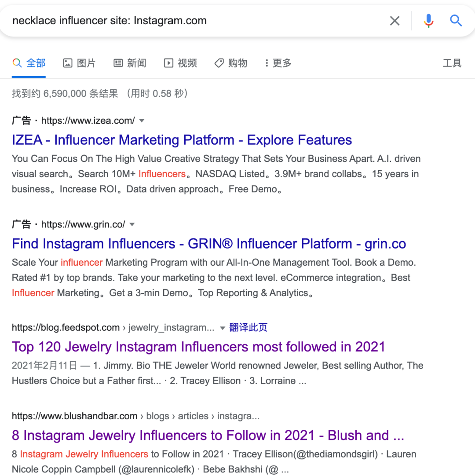Screen dimensions: 475x476
Task: Select the 购物 shopping tab
Action: [231, 63]
